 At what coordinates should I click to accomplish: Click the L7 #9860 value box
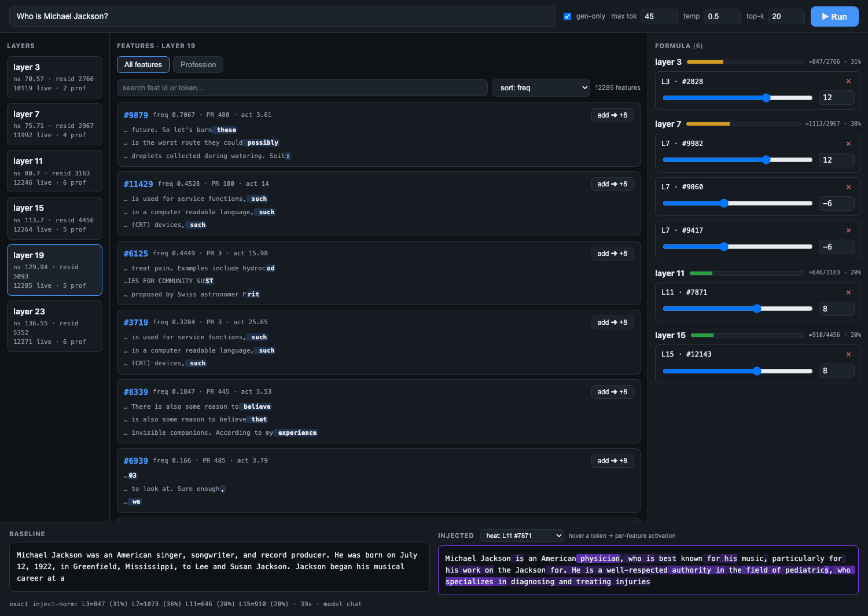tap(836, 203)
